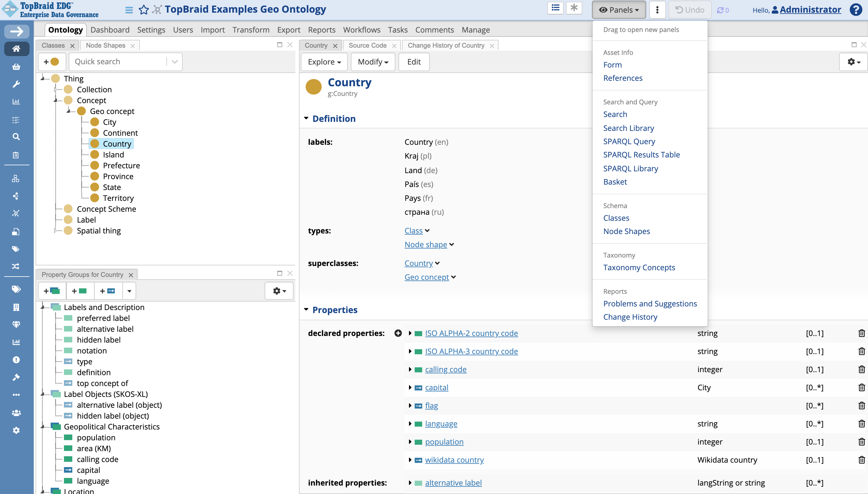
Task: Open the clipboard panel from the sidebar
Action: [16, 155]
